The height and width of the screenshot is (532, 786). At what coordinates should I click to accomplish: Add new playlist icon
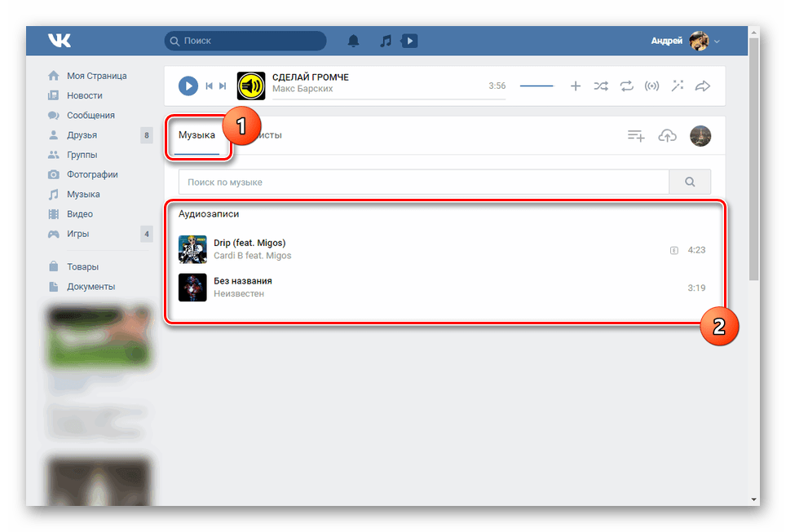coord(636,136)
